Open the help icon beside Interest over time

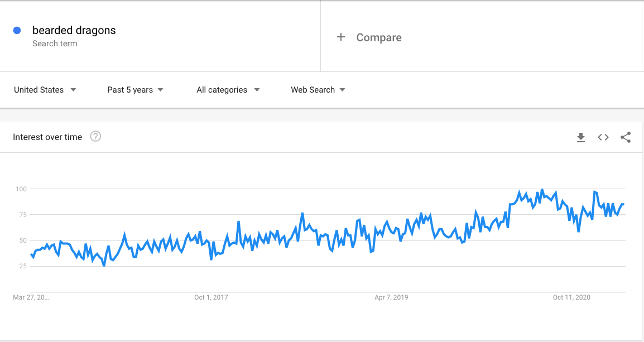(x=95, y=136)
